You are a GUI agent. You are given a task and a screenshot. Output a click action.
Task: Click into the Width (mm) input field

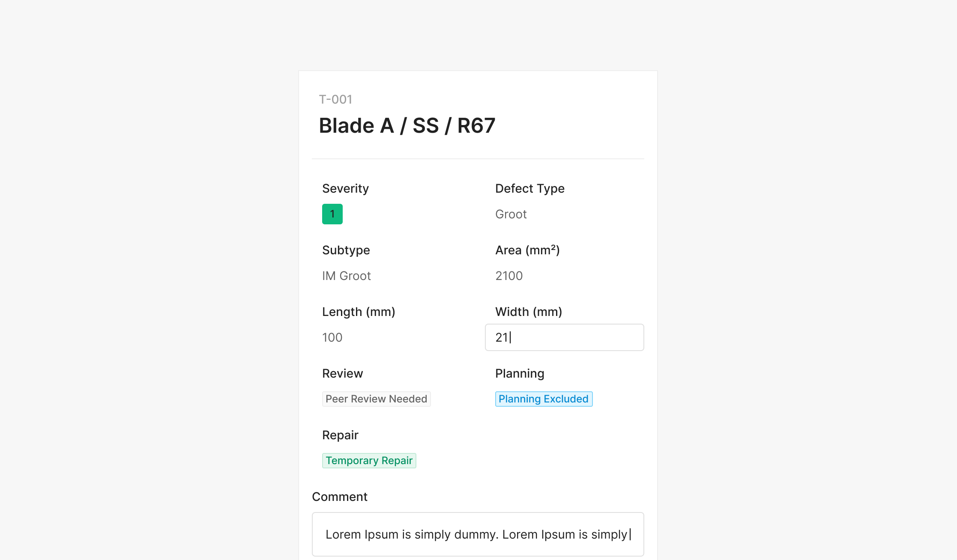click(x=564, y=337)
